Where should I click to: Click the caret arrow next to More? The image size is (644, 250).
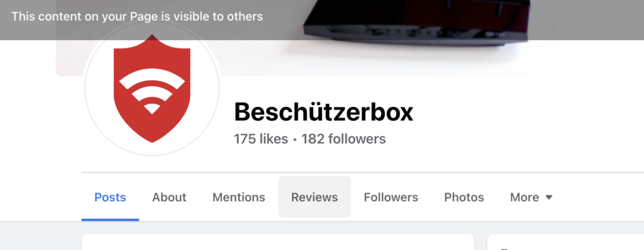tap(548, 197)
